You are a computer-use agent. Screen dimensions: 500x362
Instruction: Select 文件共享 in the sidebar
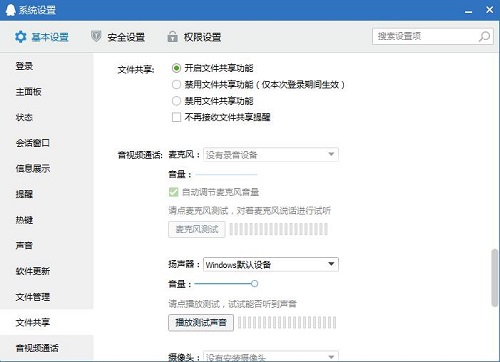[47, 322]
